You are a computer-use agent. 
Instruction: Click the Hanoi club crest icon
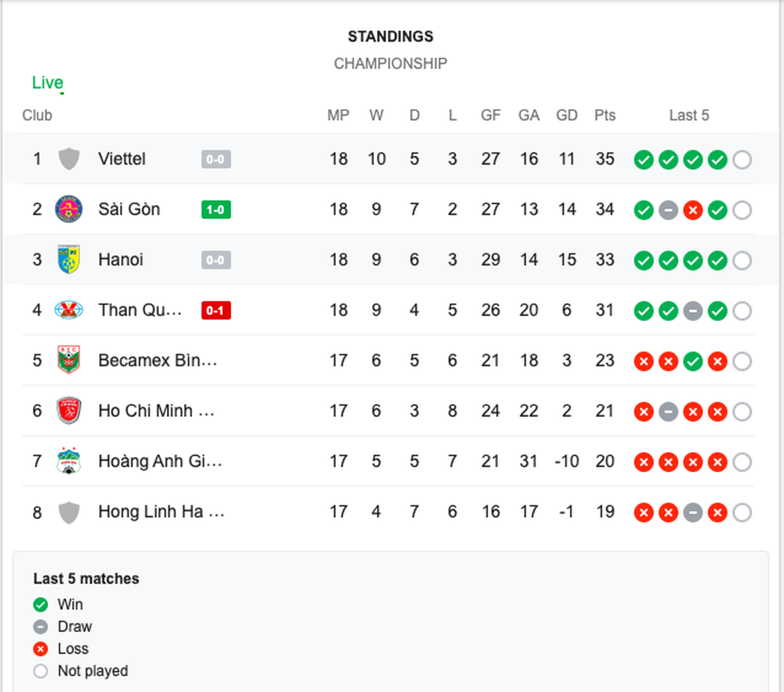69,259
